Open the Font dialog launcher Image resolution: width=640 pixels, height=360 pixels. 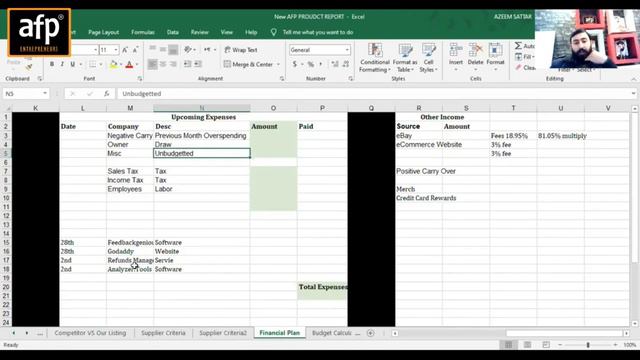[140, 79]
